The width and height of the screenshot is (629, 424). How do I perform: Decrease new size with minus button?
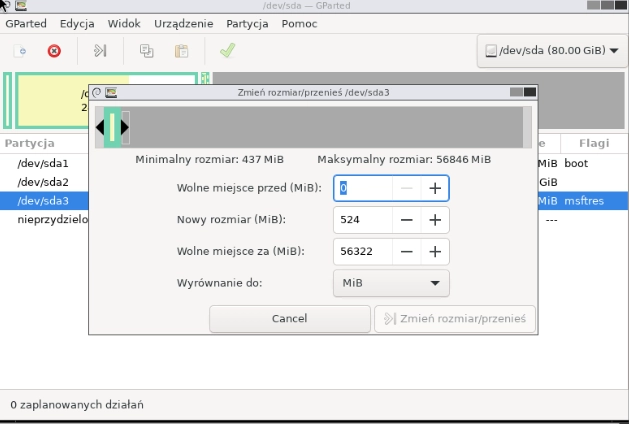click(408, 220)
